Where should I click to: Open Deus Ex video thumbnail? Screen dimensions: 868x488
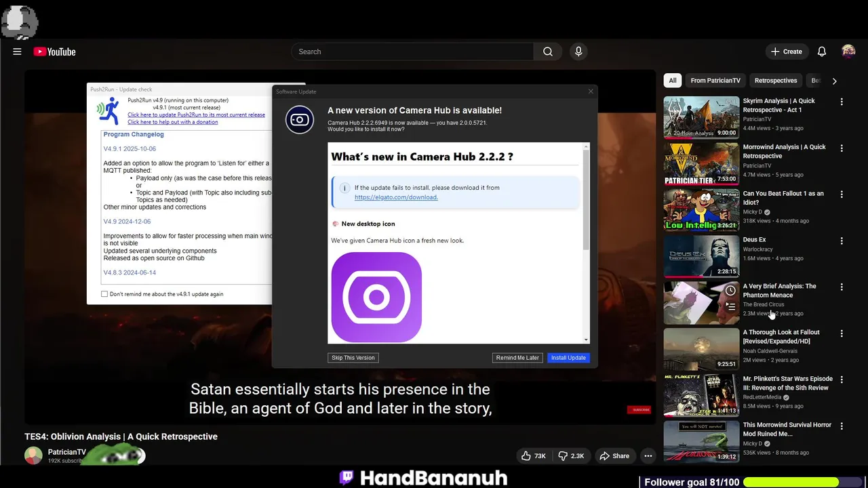coord(701,256)
